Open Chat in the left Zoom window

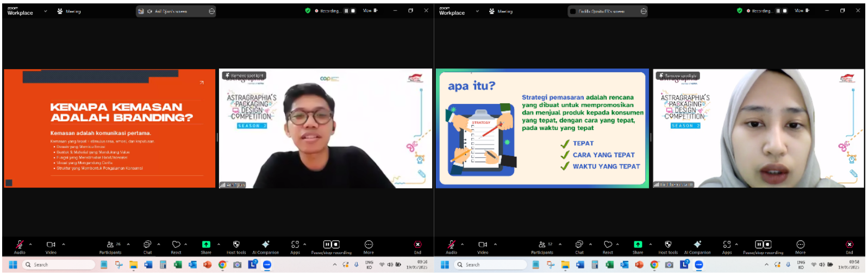tap(147, 245)
